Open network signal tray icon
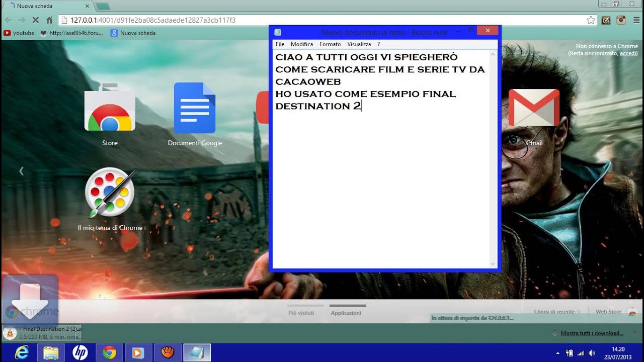 click(581, 353)
